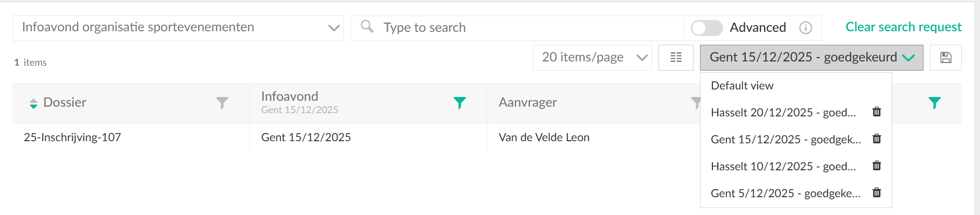Delete the Hasselt 20/12/2025 saved view
This screenshot has height=215, width=980.
point(877,112)
